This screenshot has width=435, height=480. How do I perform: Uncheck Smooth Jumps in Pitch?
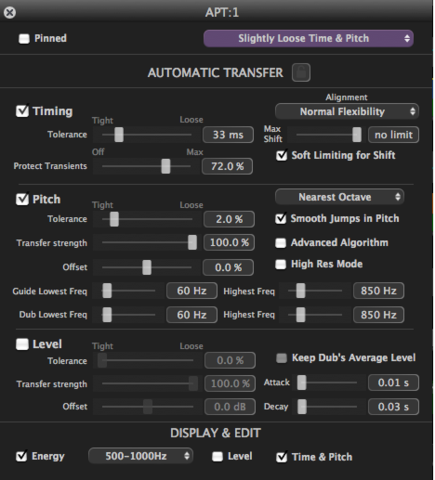281,219
